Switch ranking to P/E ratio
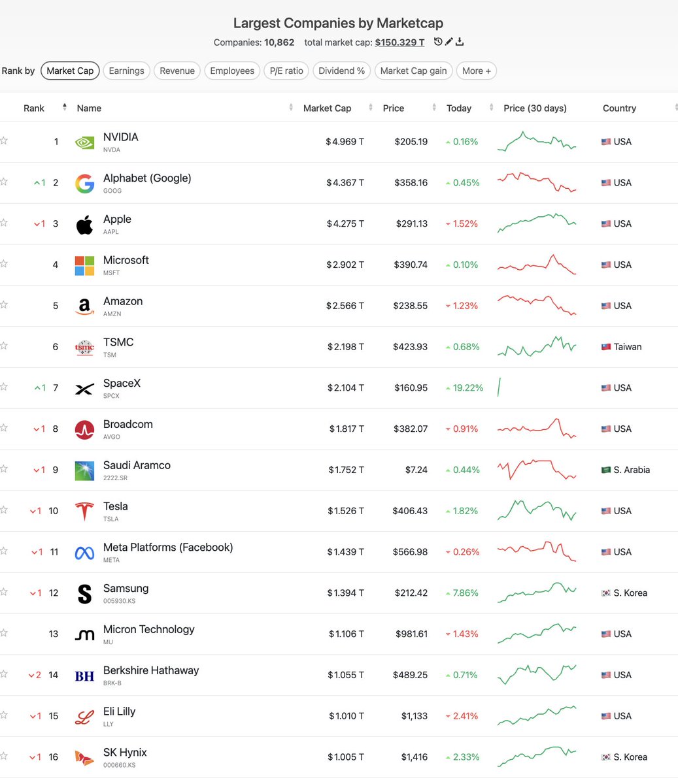678x784 pixels. point(286,71)
